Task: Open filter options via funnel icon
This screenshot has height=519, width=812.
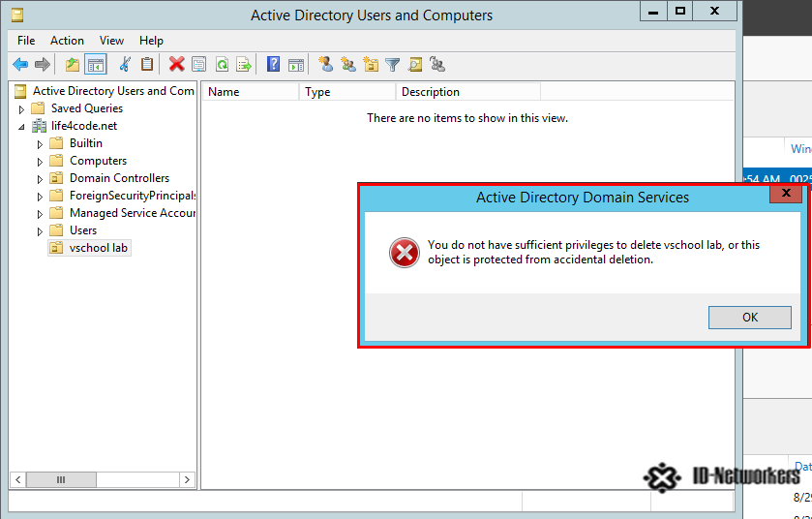Action: pyautogui.click(x=393, y=65)
